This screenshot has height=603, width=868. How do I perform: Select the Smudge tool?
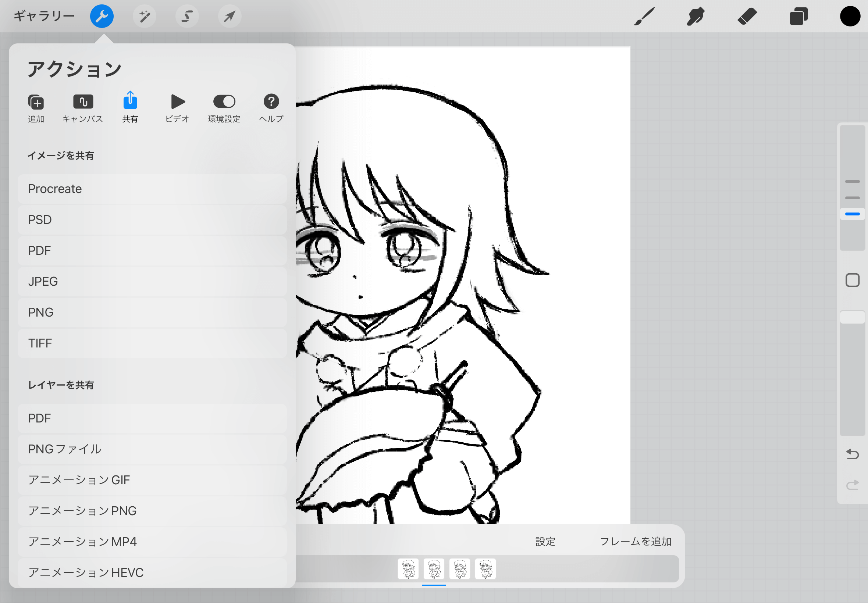click(695, 16)
